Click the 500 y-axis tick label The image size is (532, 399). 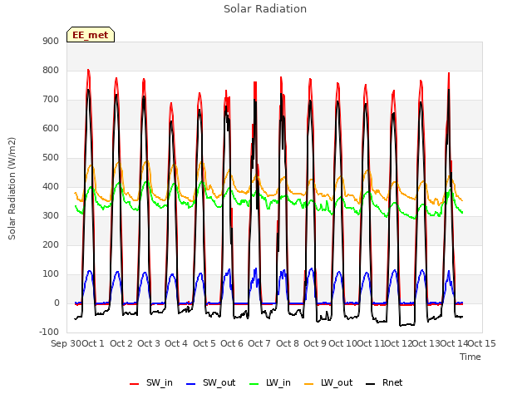point(51,157)
